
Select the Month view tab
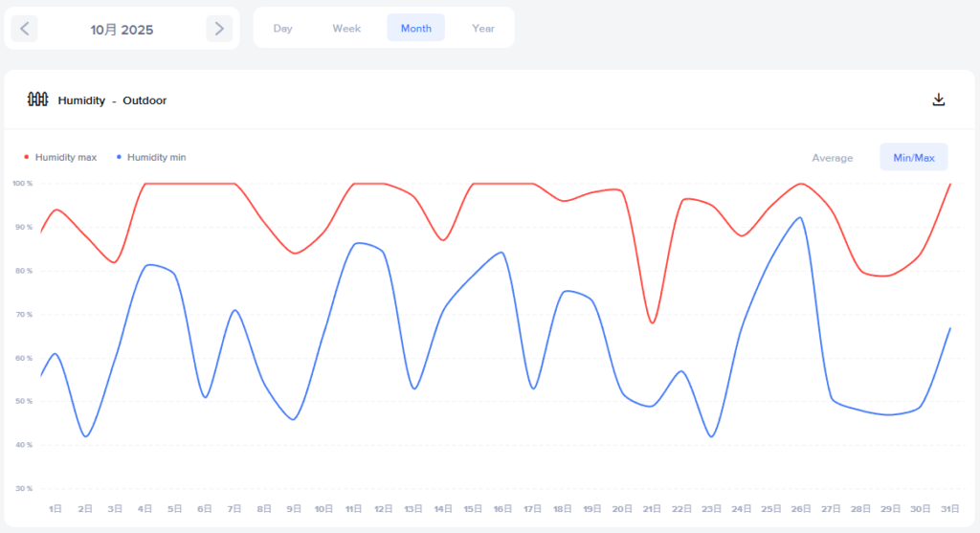pos(415,28)
